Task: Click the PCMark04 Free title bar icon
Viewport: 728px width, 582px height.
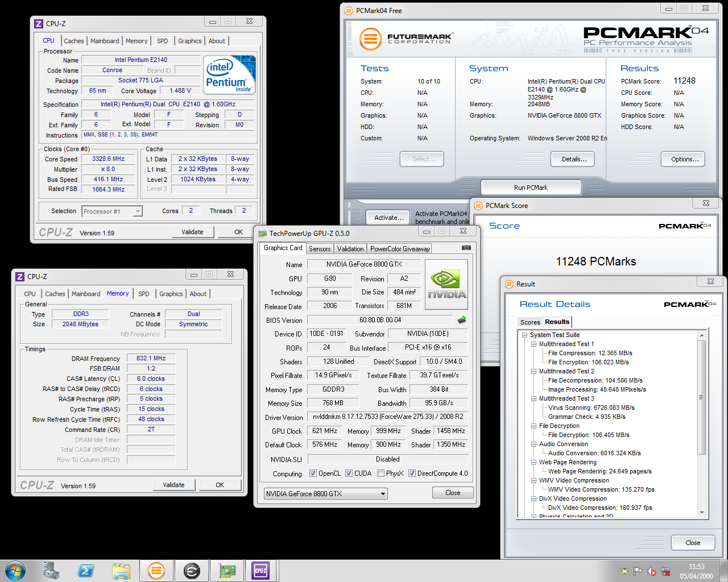Action: (348, 11)
